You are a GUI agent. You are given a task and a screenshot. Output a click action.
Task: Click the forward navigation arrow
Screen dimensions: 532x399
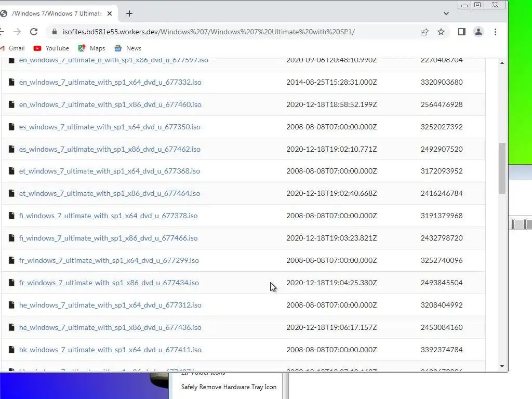pos(17,32)
